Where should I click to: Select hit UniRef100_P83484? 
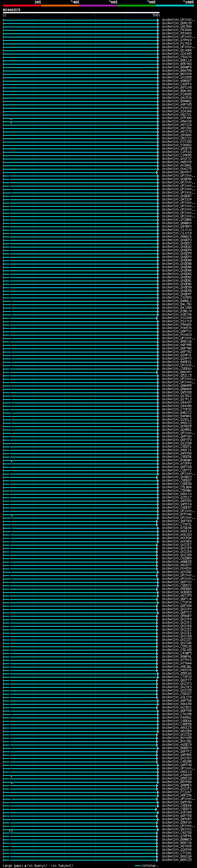point(177,30)
